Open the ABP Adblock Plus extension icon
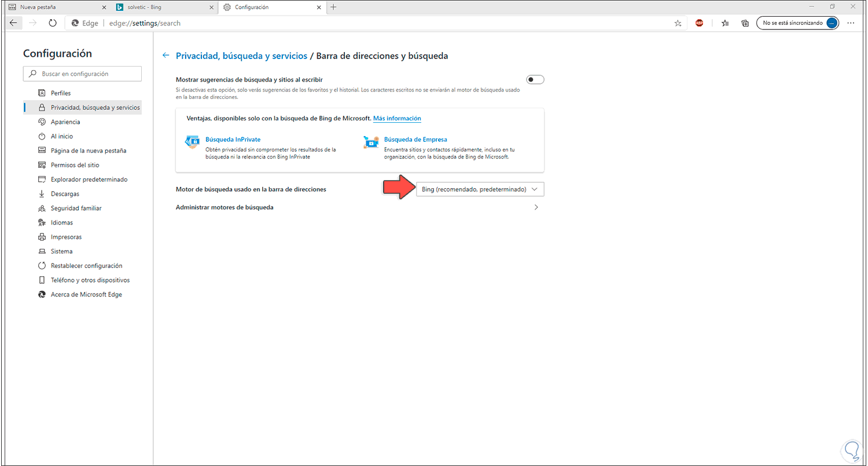 700,23
